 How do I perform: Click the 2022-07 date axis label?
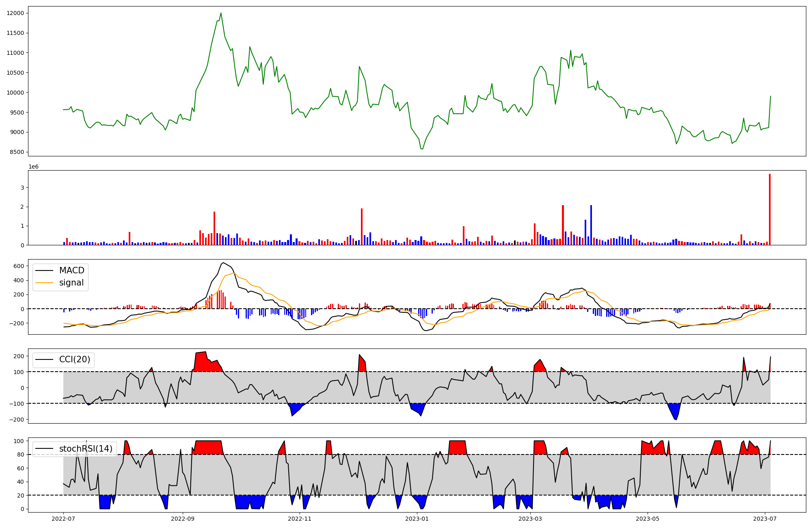click(x=64, y=519)
